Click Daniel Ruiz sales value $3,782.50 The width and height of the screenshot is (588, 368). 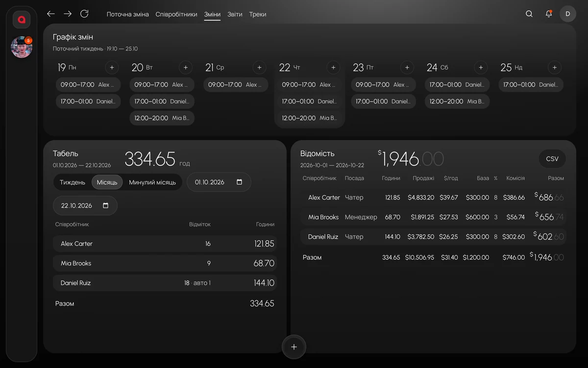421,237
